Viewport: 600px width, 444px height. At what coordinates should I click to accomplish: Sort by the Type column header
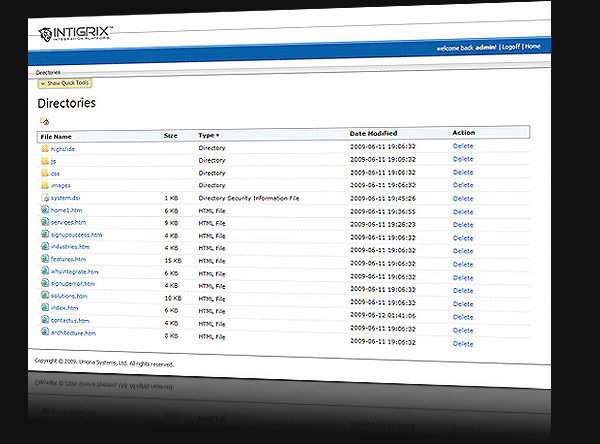(x=209, y=135)
